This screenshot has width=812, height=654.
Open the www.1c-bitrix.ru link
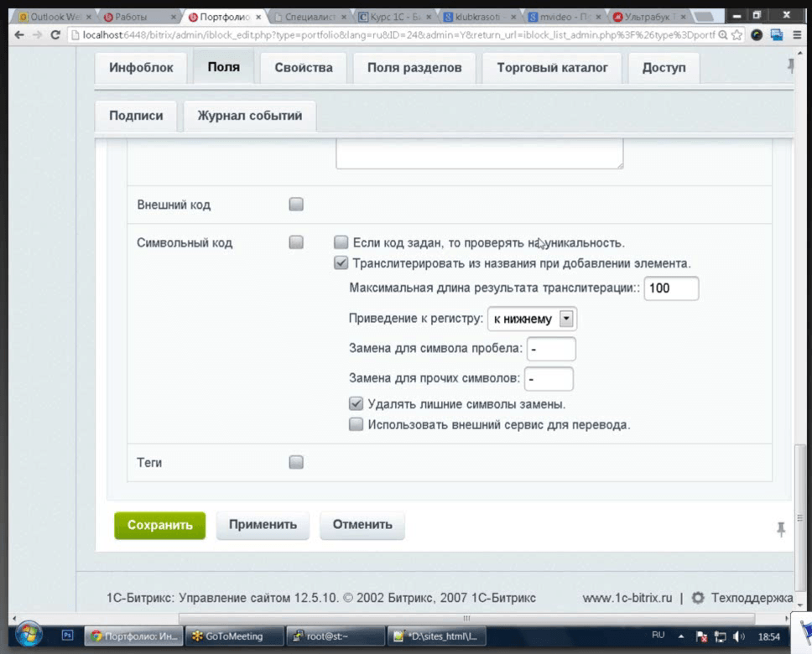pos(627,598)
